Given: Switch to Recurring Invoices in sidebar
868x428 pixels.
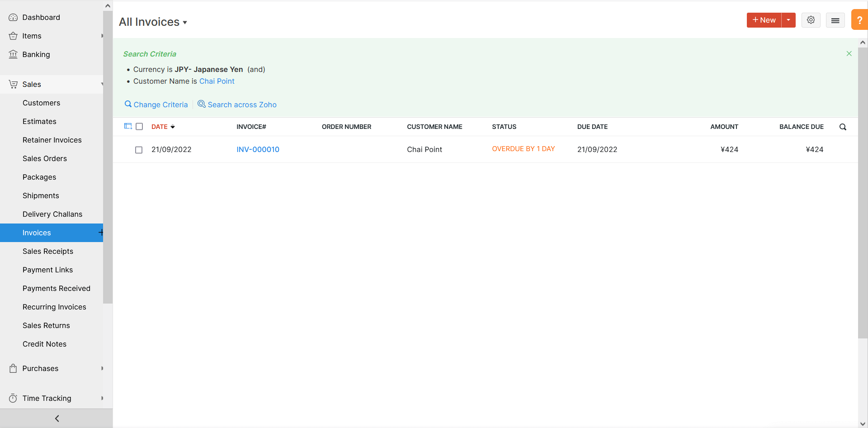Looking at the screenshot, I should 54,307.
